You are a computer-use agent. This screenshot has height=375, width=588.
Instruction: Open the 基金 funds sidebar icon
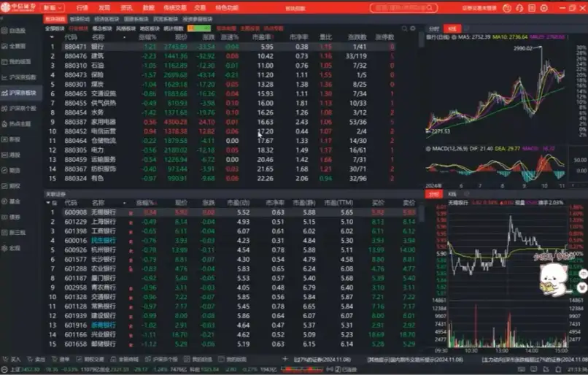tap(14, 201)
